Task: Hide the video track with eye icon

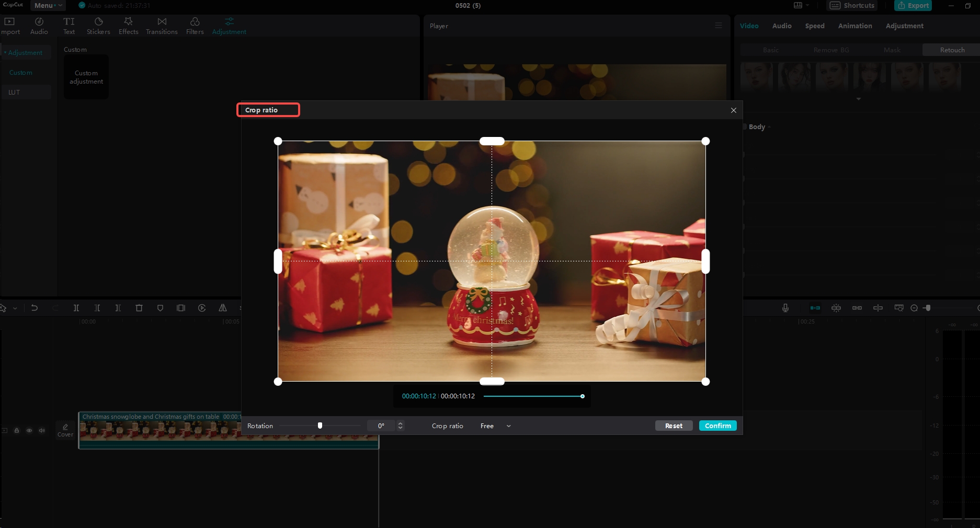Action: click(29, 431)
